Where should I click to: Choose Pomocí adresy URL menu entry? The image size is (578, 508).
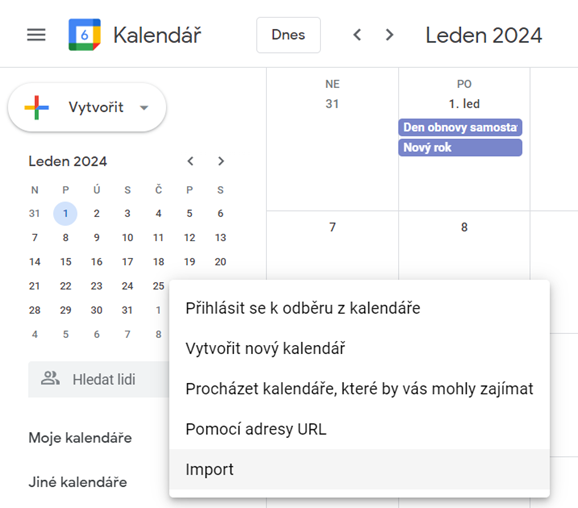click(x=359, y=429)
